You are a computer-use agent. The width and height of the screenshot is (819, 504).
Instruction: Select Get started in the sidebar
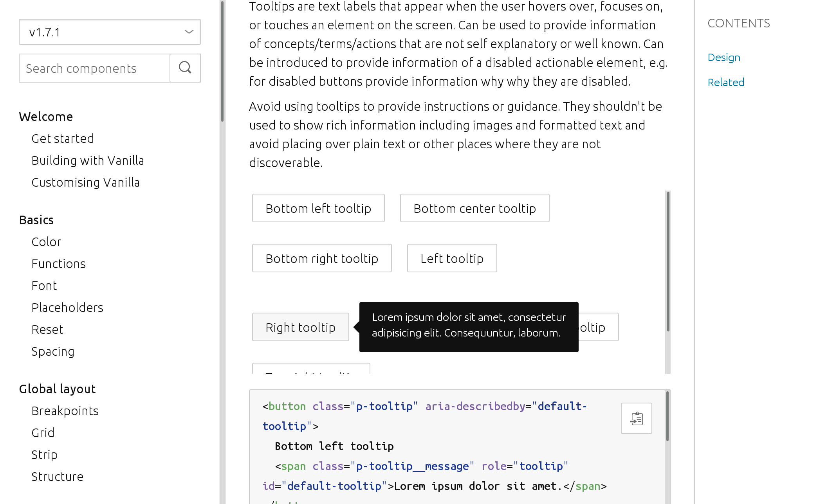63,138
